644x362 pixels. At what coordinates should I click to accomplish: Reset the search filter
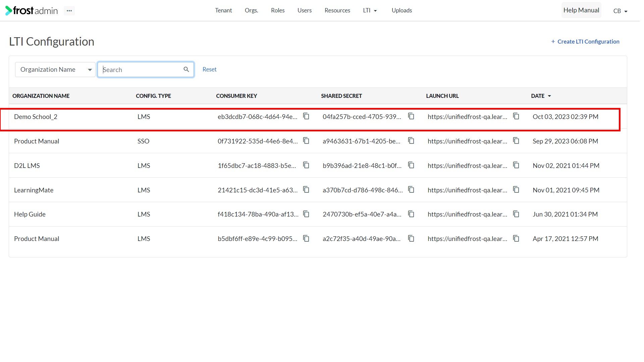pyautogui.click(x=209, y=69)
